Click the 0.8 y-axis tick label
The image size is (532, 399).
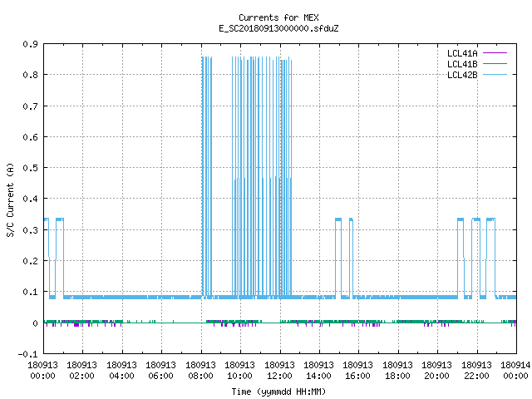(30, 75)
